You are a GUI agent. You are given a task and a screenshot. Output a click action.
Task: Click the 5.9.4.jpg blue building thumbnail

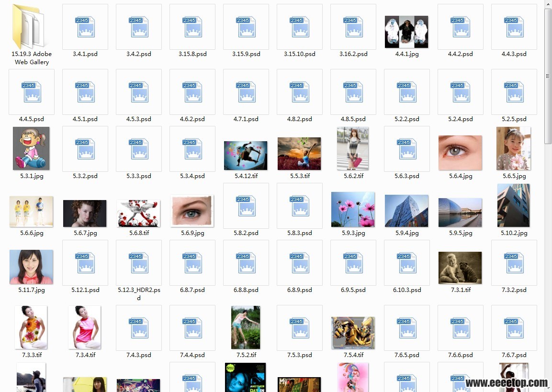[406, 211]
